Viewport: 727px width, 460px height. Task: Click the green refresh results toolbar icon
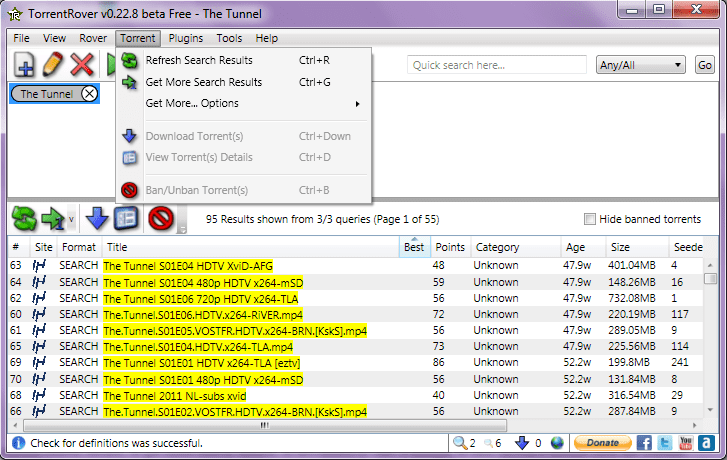(24, 218)
